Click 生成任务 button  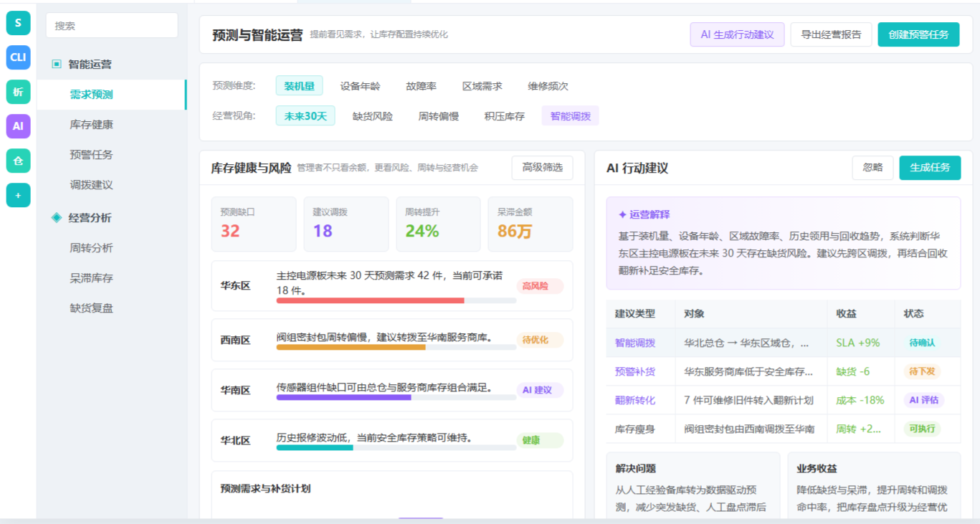pos(930,168)
